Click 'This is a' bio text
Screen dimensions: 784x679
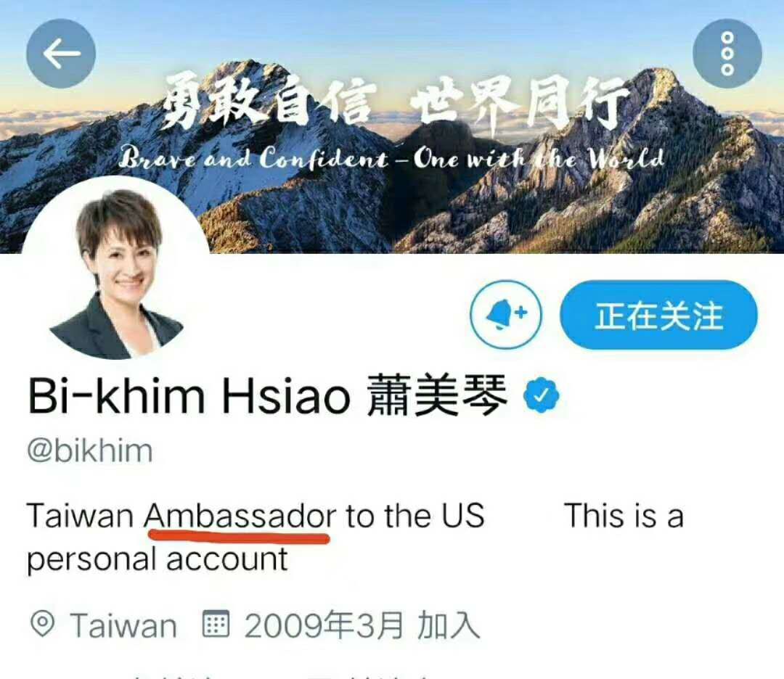pyautogui.click(x=624, y=516)
